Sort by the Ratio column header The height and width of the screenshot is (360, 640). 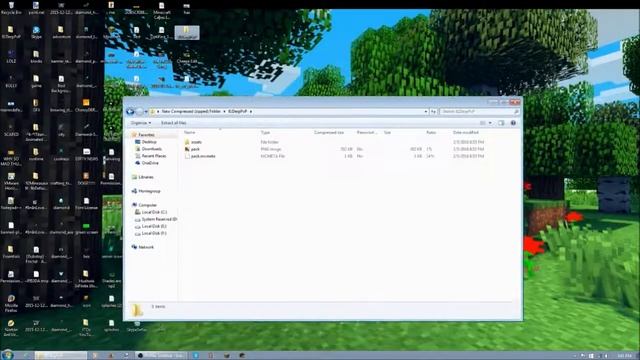pos(431,133)
